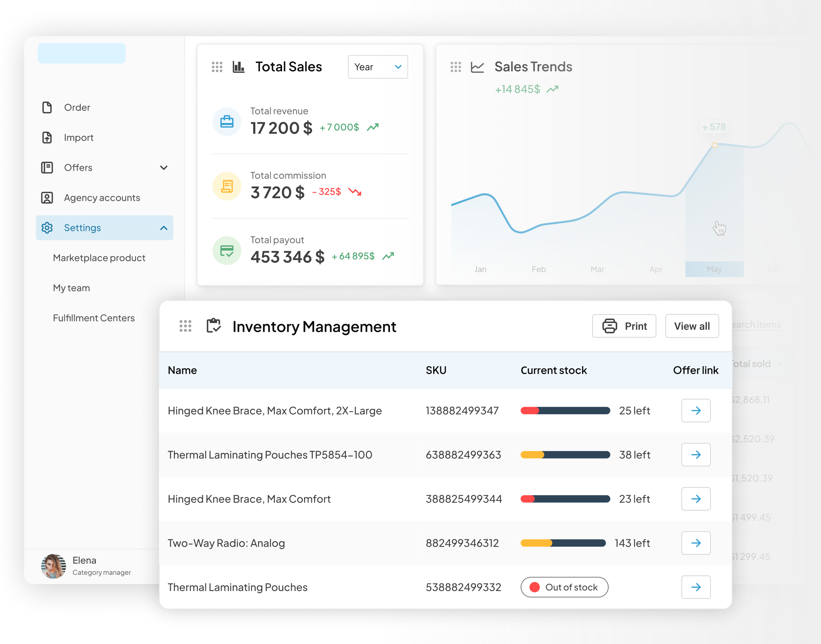Click the Thermal Laminating Pouches TP5854-100 stock bar

(565, 455)
